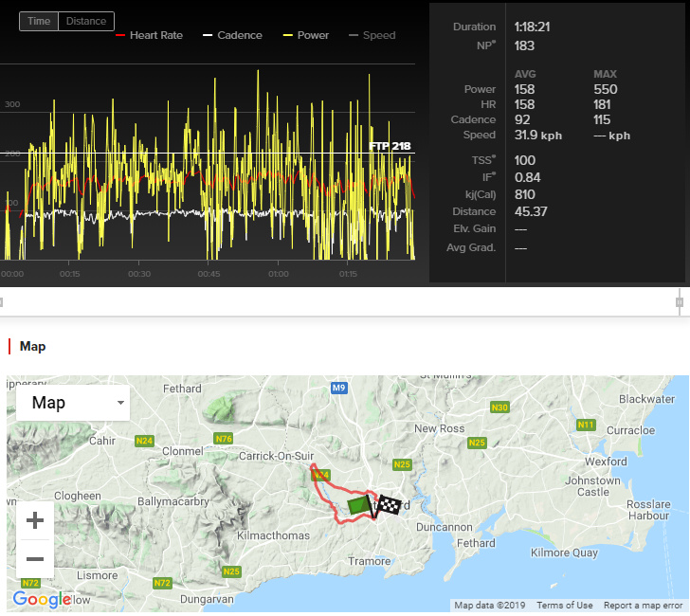Click the 00:15 time axis label
Viewport: 690px width, 616px height.
[x=69, y=274]
